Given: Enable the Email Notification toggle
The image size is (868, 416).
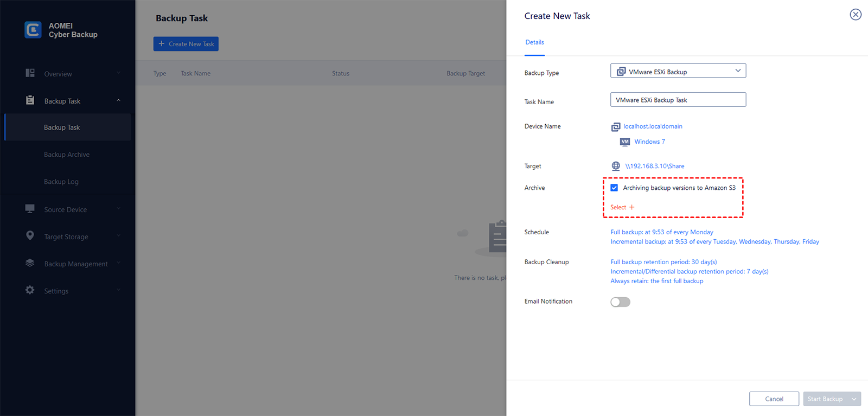Looking at the screenshot, I should point(620,302).
